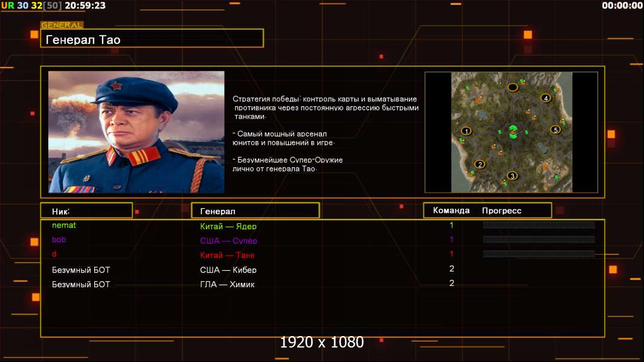Click the "UR" indicator in the overlay
The height and width of the screenshot is (362, 644).
(7, 5)
